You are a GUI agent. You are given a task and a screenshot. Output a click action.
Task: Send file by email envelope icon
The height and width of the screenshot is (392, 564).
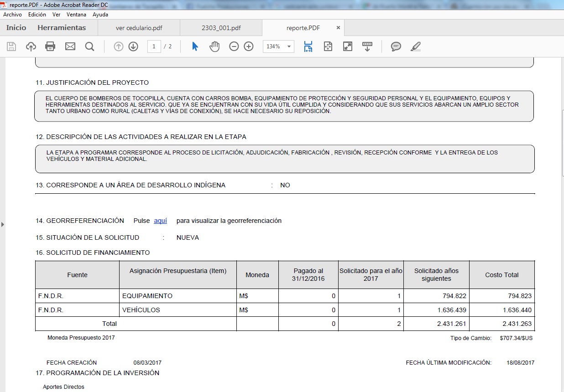click(70, 46)
